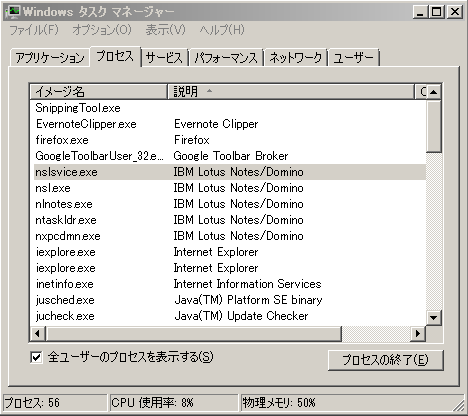The height and width of the screenshot is (416, 468).
Task: Show the ユーザー tab
Action: 353,58
